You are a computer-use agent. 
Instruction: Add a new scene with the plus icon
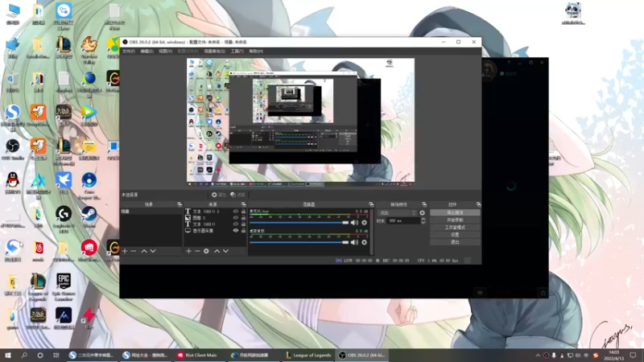(125, 251)
